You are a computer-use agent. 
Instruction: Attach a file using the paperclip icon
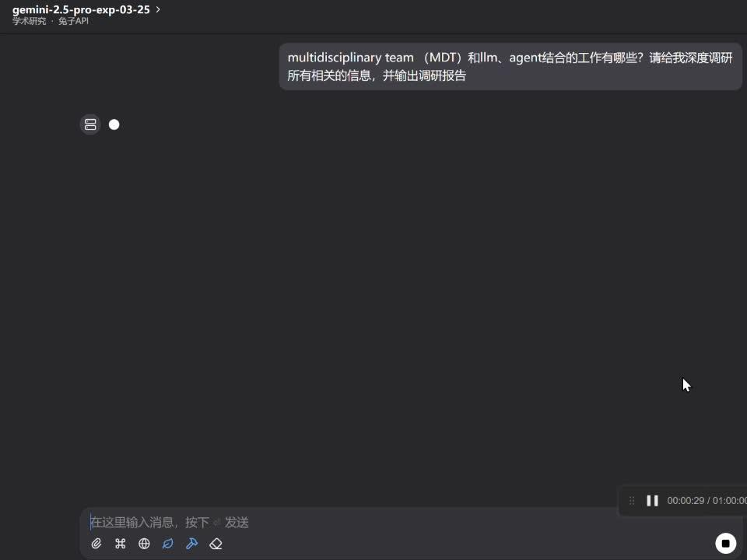(96, 544)
